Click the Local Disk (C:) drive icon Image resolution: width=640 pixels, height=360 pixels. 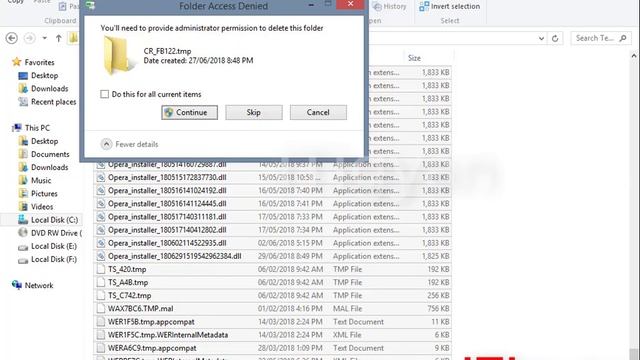click(x=23, y=220)
